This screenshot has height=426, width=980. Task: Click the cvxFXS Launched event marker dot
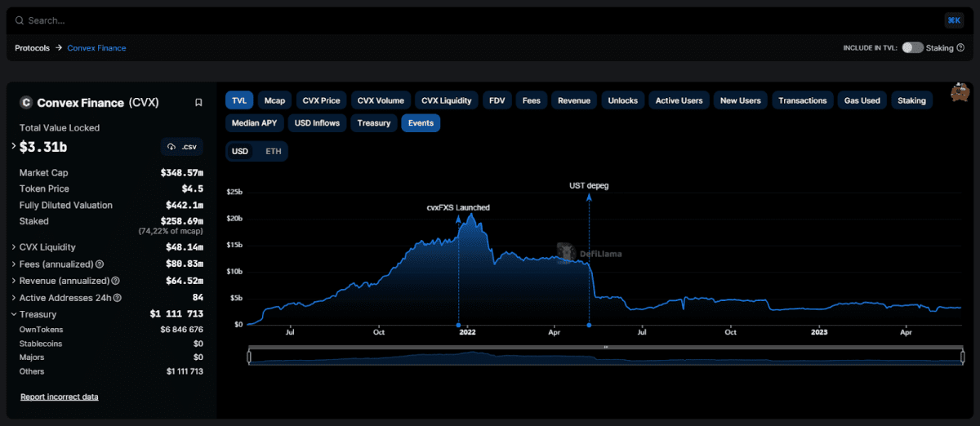pyautogui.click(x=458, y=325)
